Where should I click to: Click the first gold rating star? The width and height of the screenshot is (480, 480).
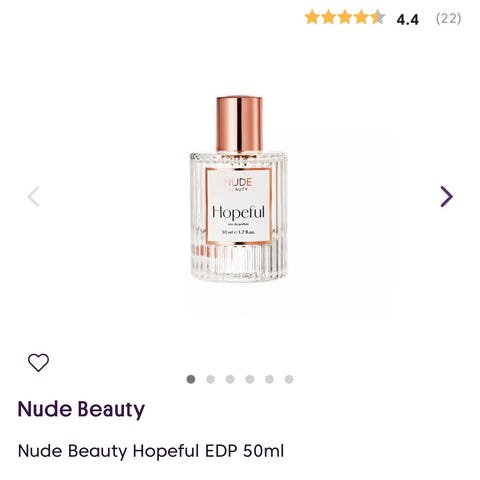[x=312, y=17]
